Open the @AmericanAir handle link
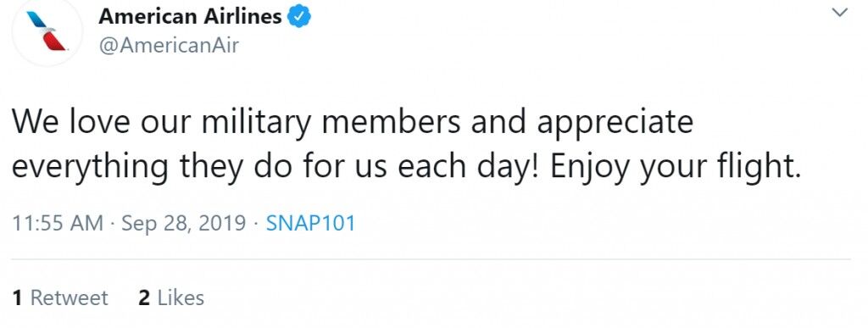 coord(169,46)
